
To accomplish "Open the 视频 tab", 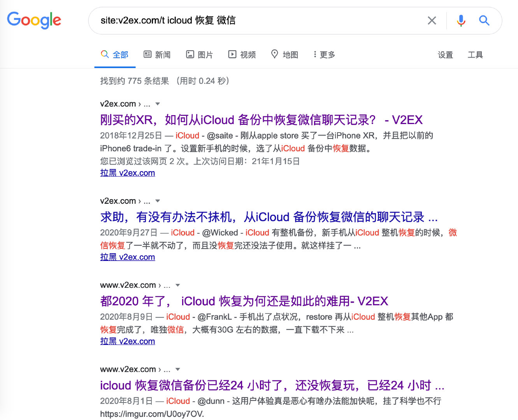I will click(242, 55).
